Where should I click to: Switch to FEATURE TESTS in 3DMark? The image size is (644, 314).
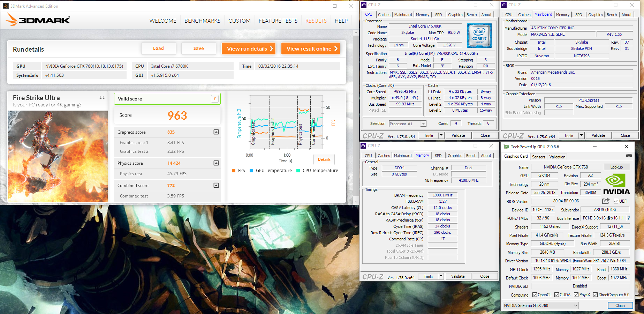[278, 21]
